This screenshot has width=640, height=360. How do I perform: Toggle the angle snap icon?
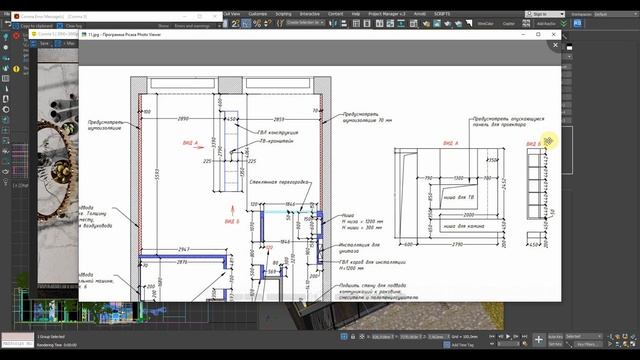tap(246, 24)
